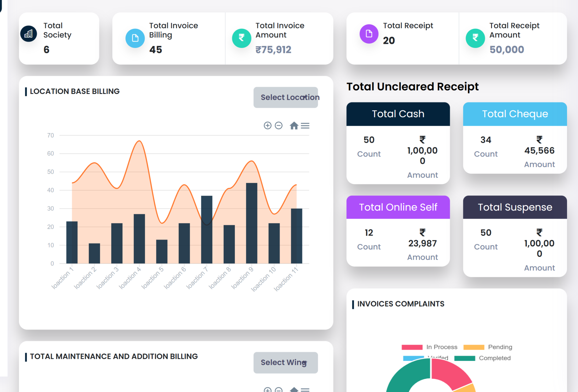Click the purple Total Receipt document icon

coord(369,34)
